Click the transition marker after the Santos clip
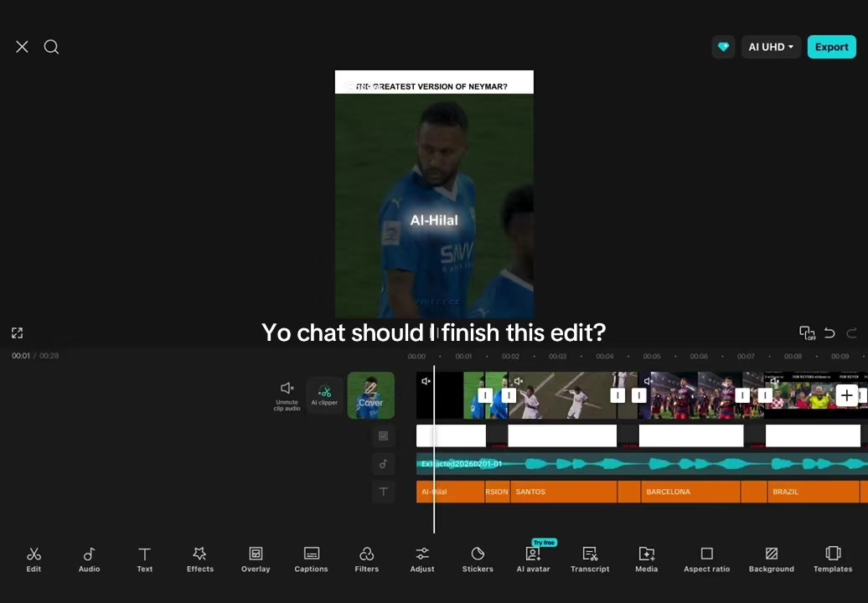868x603 pixels. click(617, 395)
